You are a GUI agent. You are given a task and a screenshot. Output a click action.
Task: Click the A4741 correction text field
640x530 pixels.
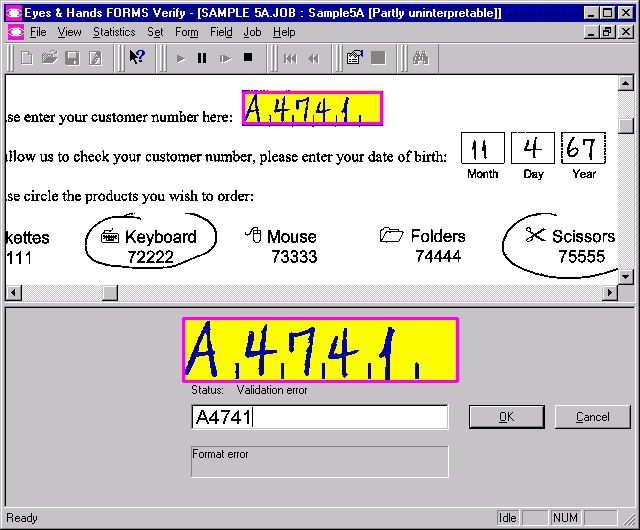[x=319, y=417]
